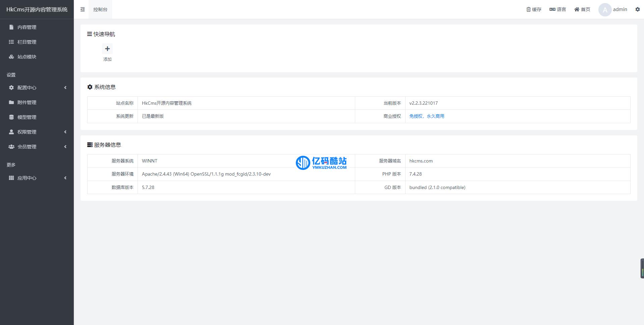Click the 服务器环境 label cell

click(113, 174)
